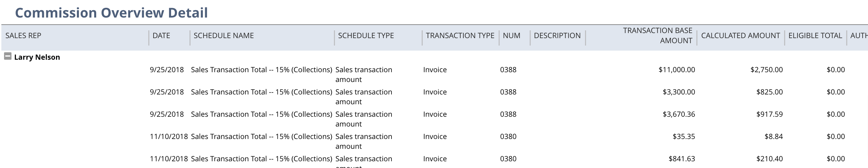Image resolution: width=868 pixels, height=168 pixels.
Task: Click the NUM column header
Action: (512, 35)
